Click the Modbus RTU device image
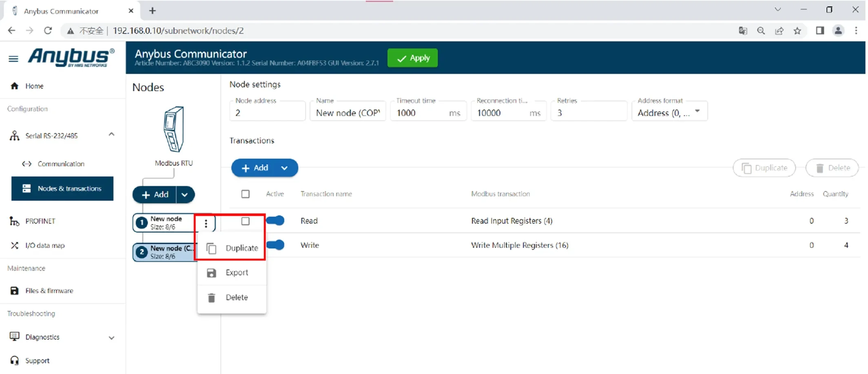The height and width of the screenshot is (374, 868). pos(174,129)
